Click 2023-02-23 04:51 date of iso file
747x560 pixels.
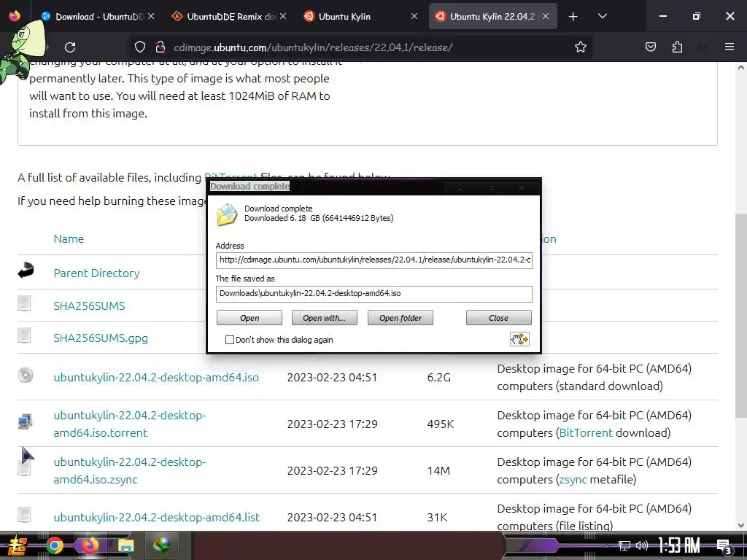coord(332,377)
